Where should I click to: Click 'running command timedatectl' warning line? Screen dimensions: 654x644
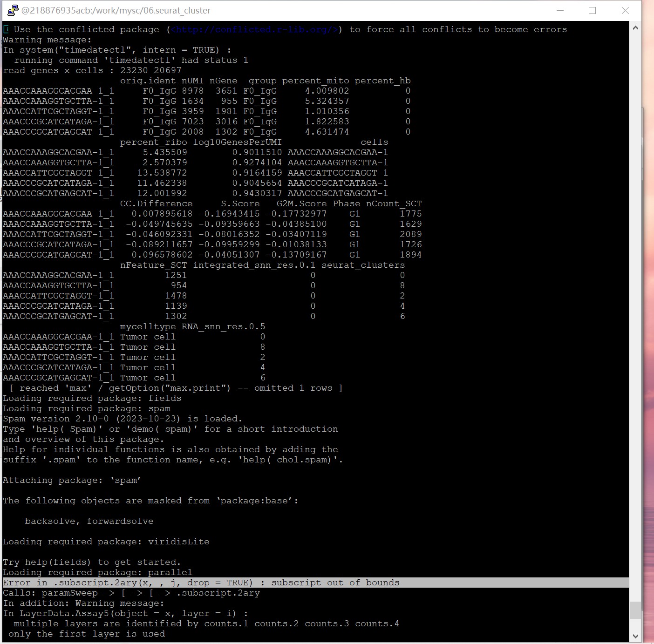(x=131, y=60)
